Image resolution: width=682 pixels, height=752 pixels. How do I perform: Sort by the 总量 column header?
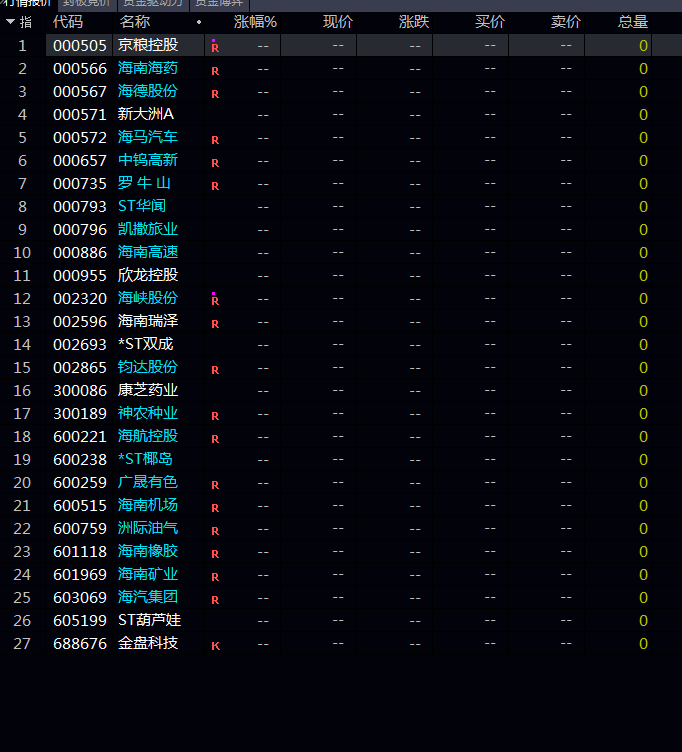(633, 22)
